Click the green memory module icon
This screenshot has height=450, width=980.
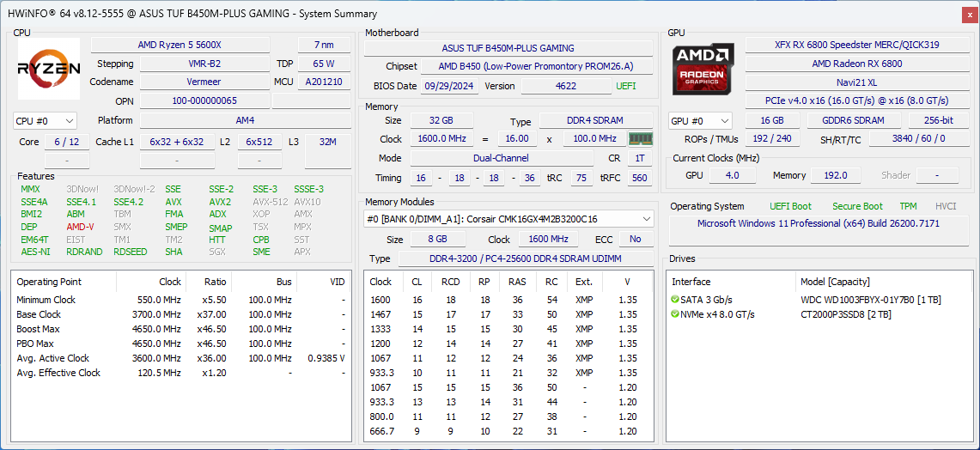[x=639, y=139]
